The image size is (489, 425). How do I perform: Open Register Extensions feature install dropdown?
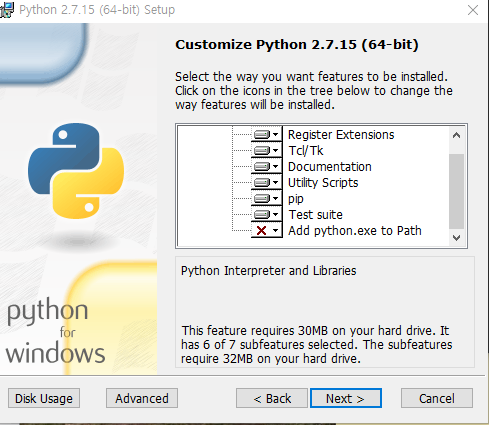(x=266, y=134)
